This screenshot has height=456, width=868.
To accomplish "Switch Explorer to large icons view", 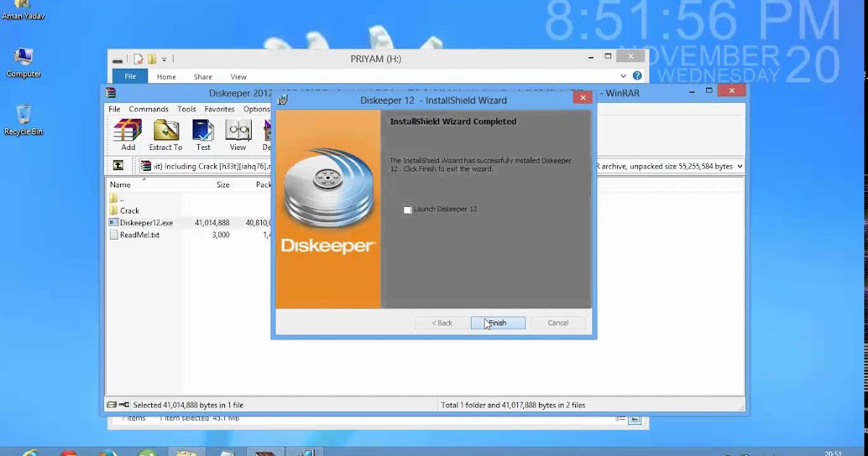I will click(x=634, y=419).
